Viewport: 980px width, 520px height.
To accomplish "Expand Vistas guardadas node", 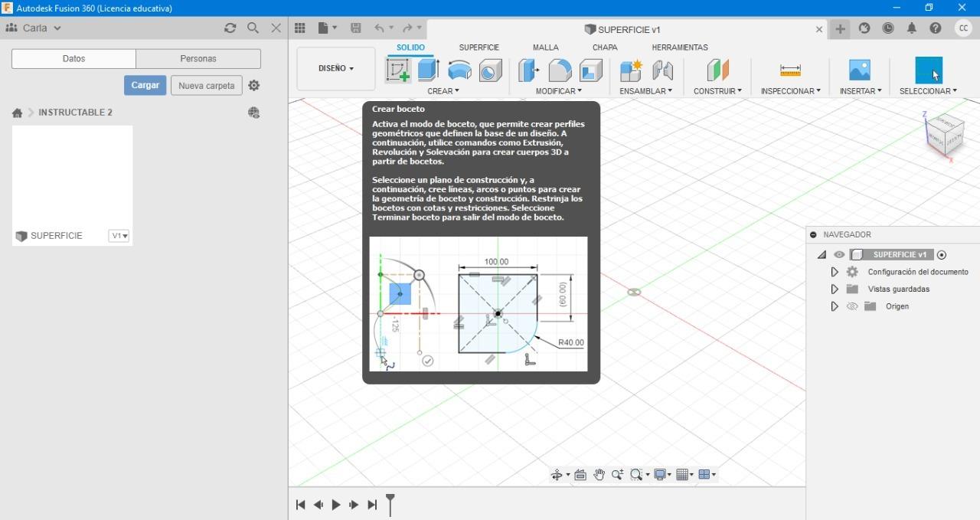I will 835,289.
